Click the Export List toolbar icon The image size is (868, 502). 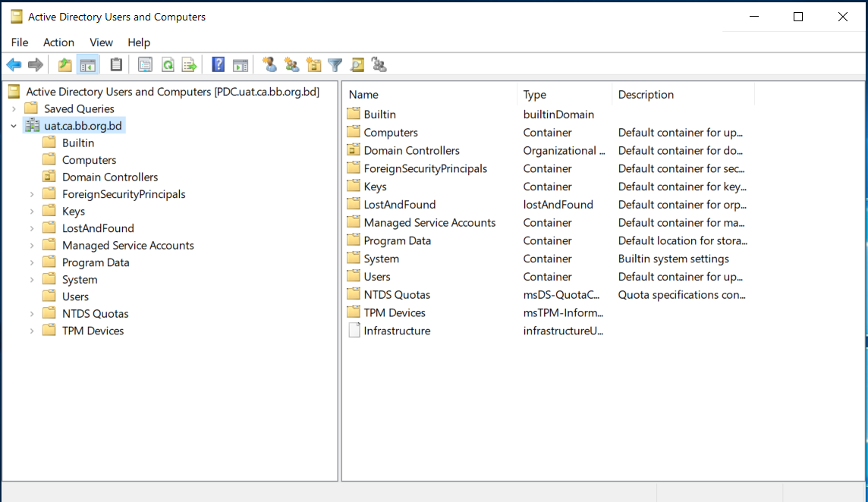pos(190,64)
